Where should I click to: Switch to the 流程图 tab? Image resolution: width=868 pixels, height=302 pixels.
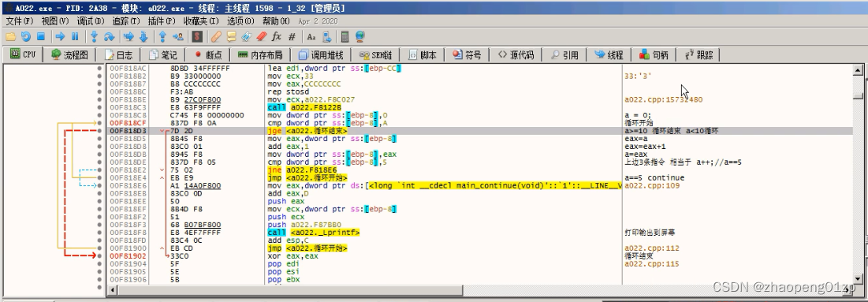(69, 55)
